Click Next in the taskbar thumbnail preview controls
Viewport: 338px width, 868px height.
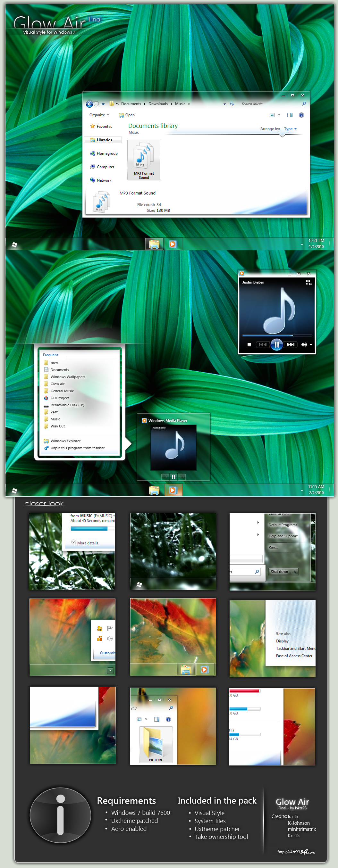tap(182, 477)
